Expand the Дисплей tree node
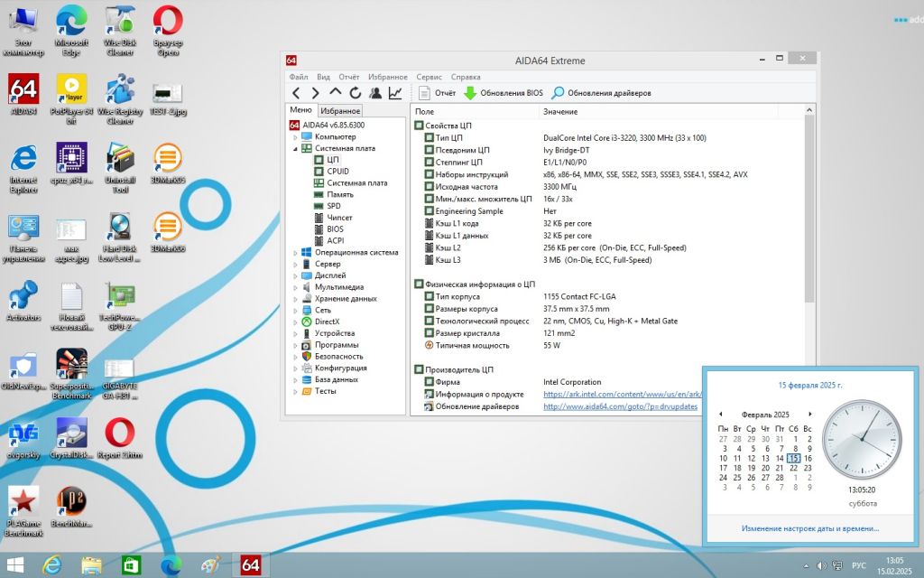Viewport: 924px width, 578px height. 296,275
